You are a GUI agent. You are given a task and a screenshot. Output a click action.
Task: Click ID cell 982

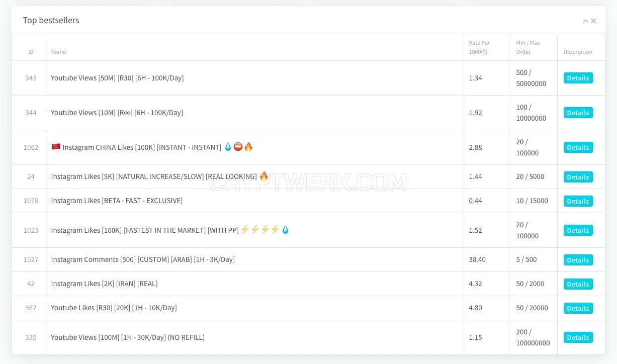(x=31, y=308)
